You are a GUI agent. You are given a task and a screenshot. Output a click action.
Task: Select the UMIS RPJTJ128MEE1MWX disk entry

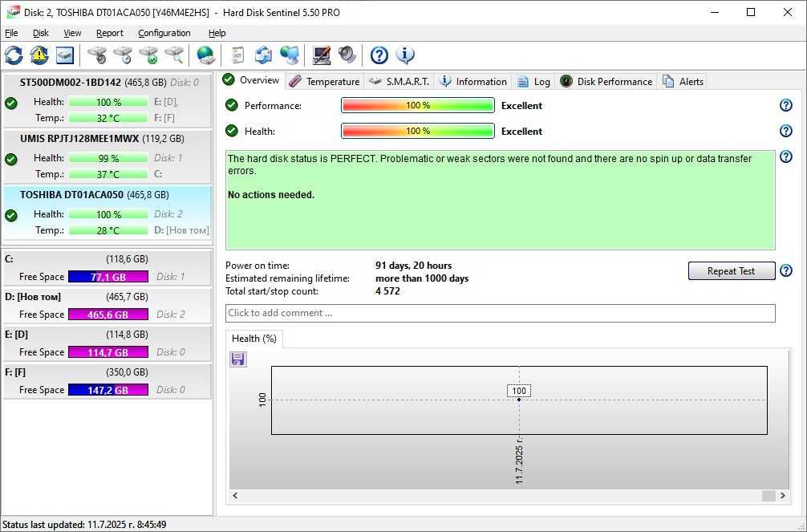coord(107,156)
